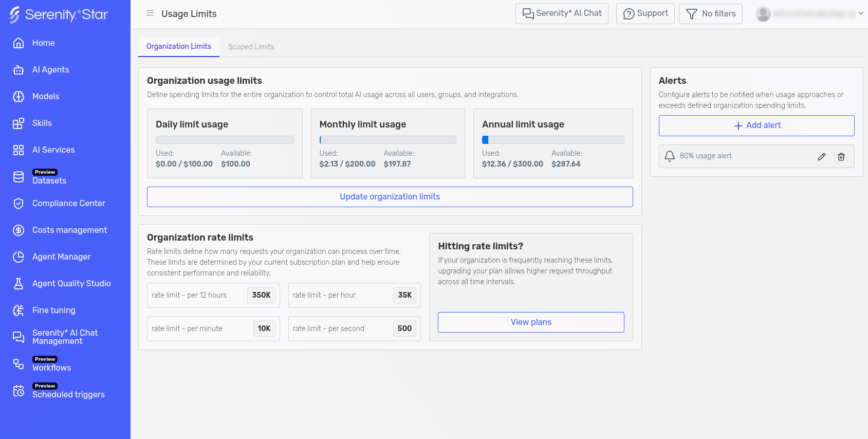Screen dimensions: 868x439
Task: Click the pencil edit icon for 80% usage alert
Action: 822,157
